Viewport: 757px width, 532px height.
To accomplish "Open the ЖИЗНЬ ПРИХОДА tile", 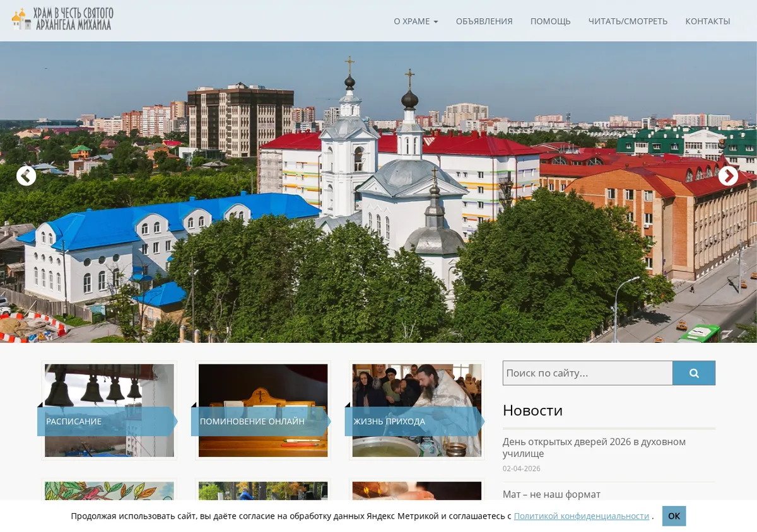I will [417, 410].
